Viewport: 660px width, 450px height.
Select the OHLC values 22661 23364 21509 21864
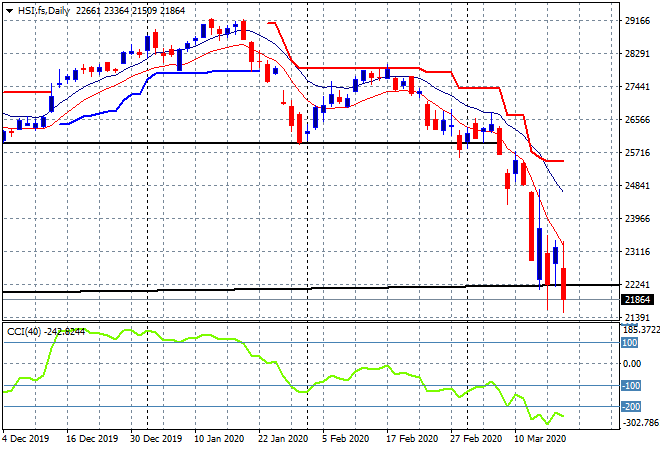coord(130,11)
